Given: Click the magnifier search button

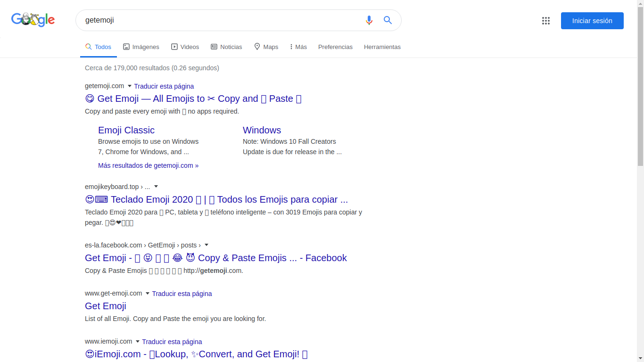Looking at the screenshot, I should click(x=388, y=20).
